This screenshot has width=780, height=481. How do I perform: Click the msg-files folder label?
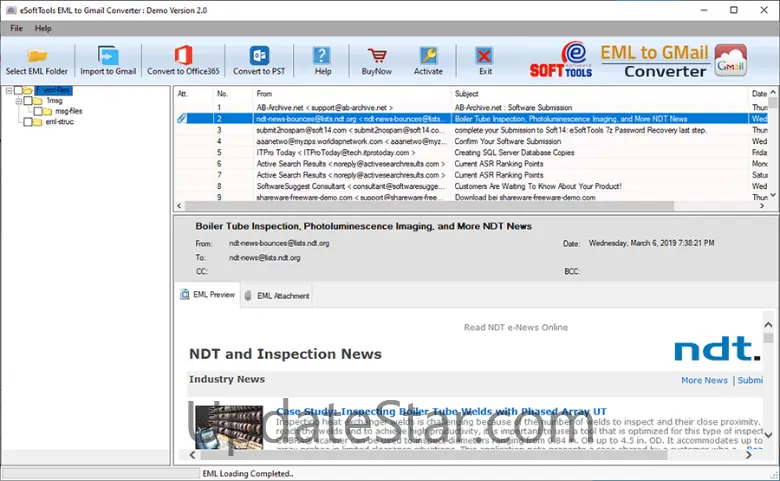(x=69, y=111)
